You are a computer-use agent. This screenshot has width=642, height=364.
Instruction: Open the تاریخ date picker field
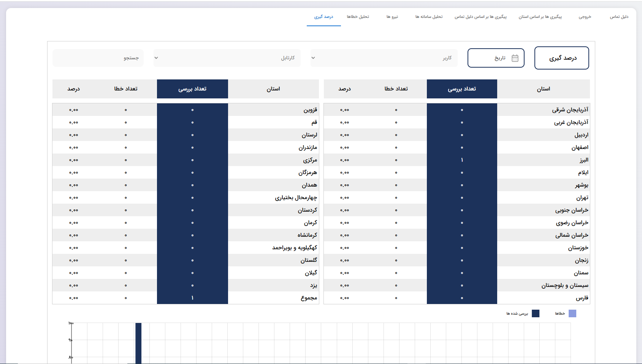pyautogui.click(x=496, y=58)
